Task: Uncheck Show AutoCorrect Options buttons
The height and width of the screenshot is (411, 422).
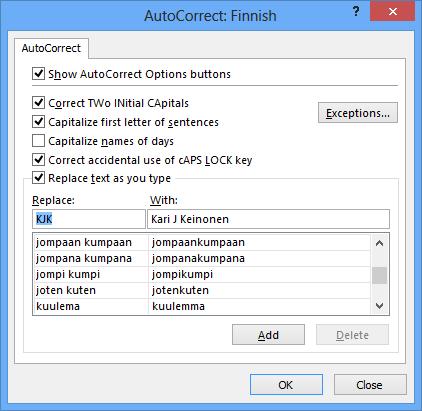Action: click(39, 74)
